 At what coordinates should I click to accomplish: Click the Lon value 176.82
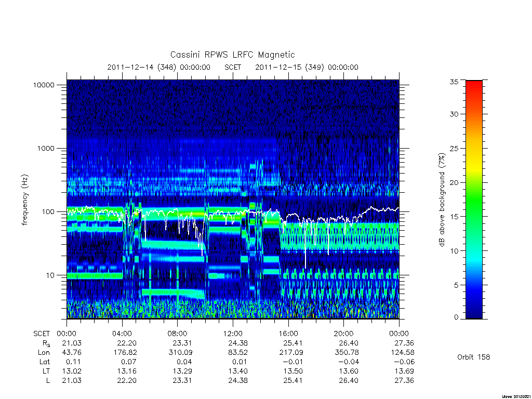(125, 353)
